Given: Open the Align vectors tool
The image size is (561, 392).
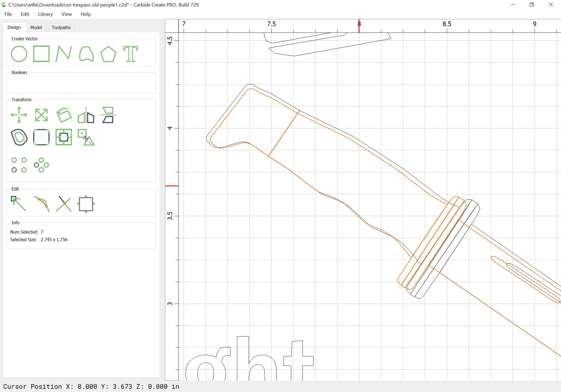Looking at the screenshot, I should 64,137.
